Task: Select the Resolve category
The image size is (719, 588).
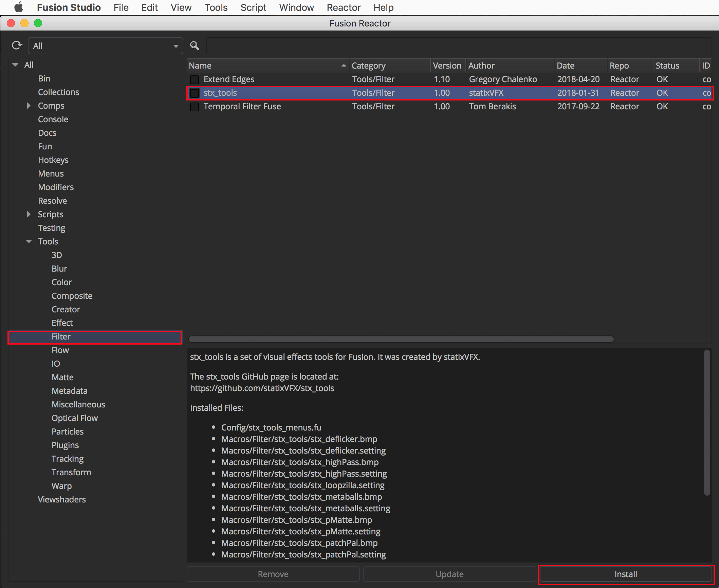Action: tap(52, 201)
